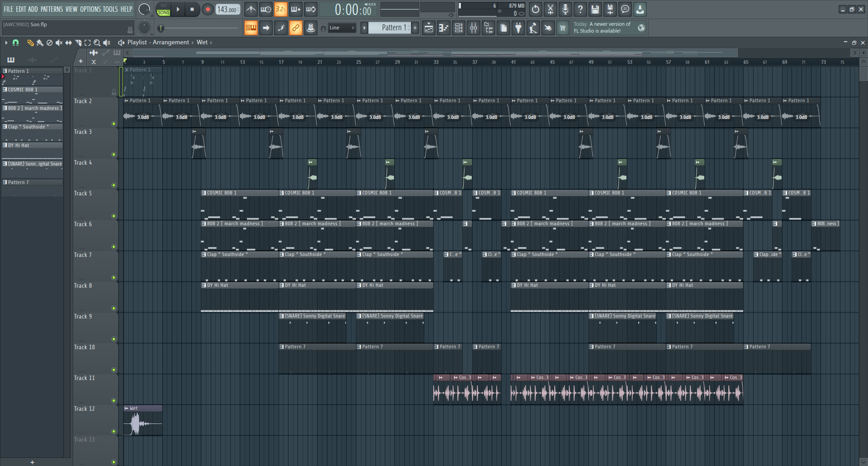Viewport: 868px width, 466px height.
Task: Expand the Wet clip breadcrumb arrow
Action: tap(211, 43)
